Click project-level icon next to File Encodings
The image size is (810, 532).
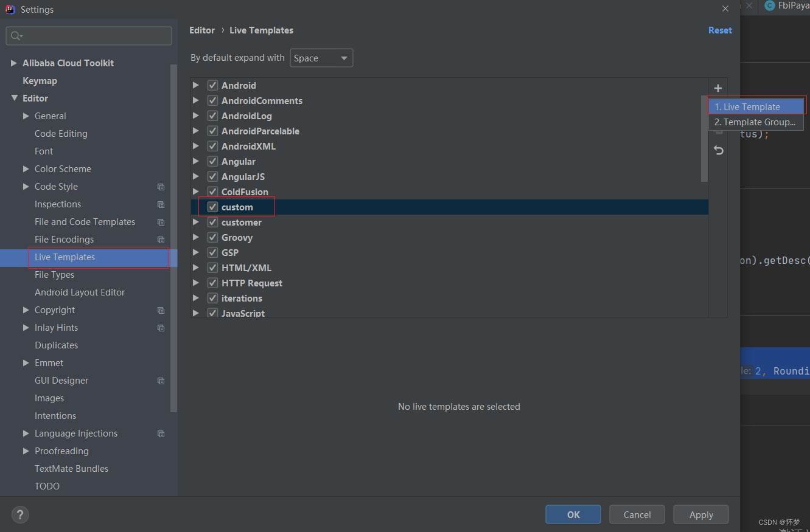click(161, 240)
